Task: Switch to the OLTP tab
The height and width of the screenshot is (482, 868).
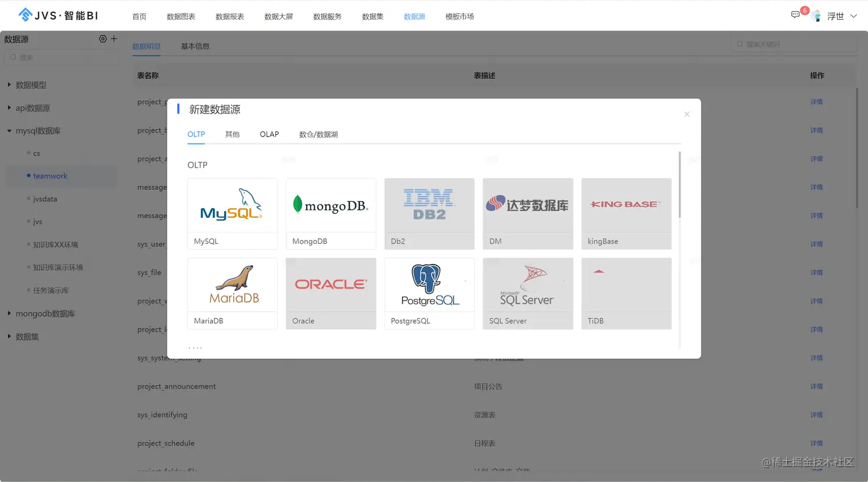Action: pos(196,134)
